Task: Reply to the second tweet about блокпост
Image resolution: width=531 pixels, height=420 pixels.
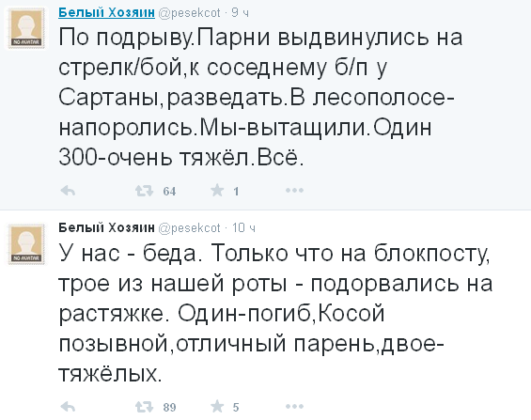Action: click(68, 407)
